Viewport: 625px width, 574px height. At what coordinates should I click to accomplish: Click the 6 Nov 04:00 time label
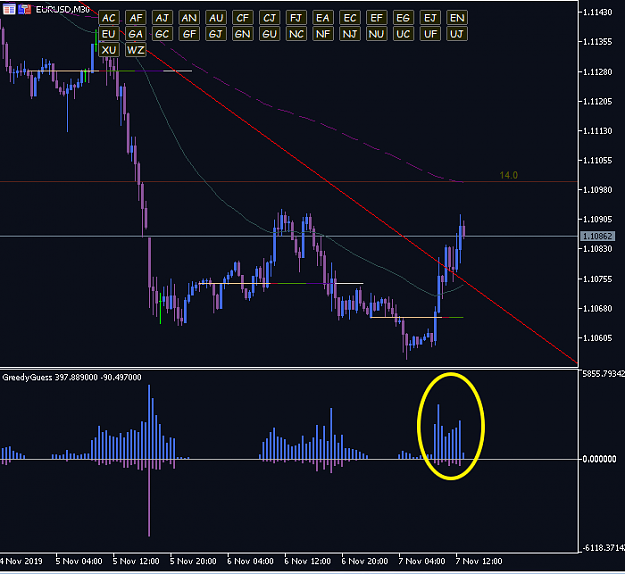coord(250,561)
